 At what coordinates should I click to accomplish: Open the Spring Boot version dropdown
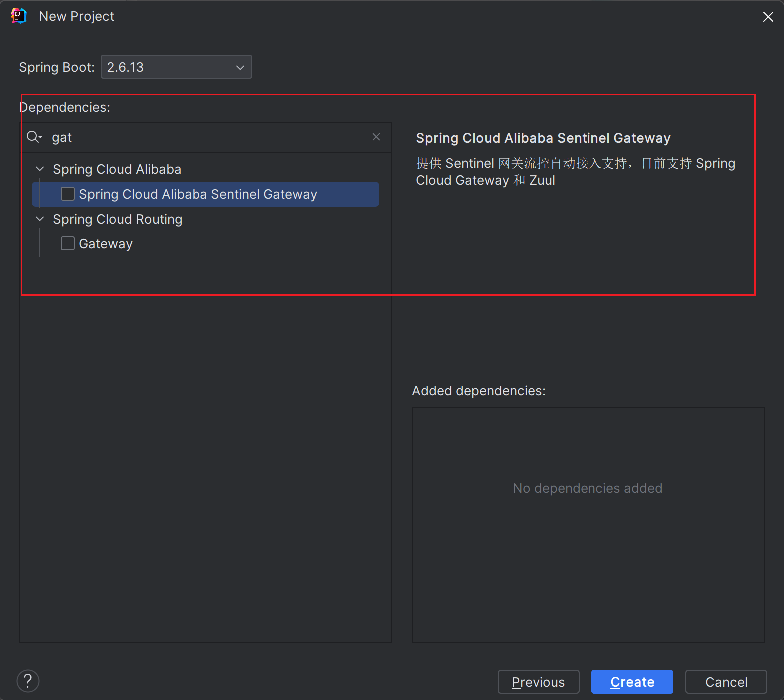click(177, 67)
